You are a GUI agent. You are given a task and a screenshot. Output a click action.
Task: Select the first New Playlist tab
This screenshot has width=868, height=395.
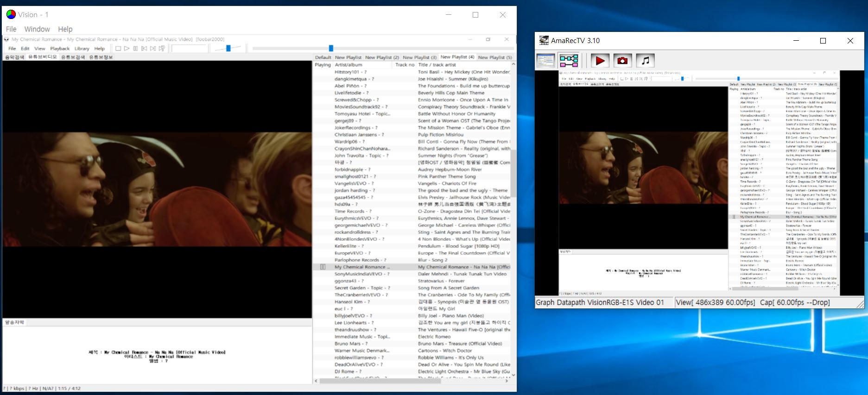point(348,58)
